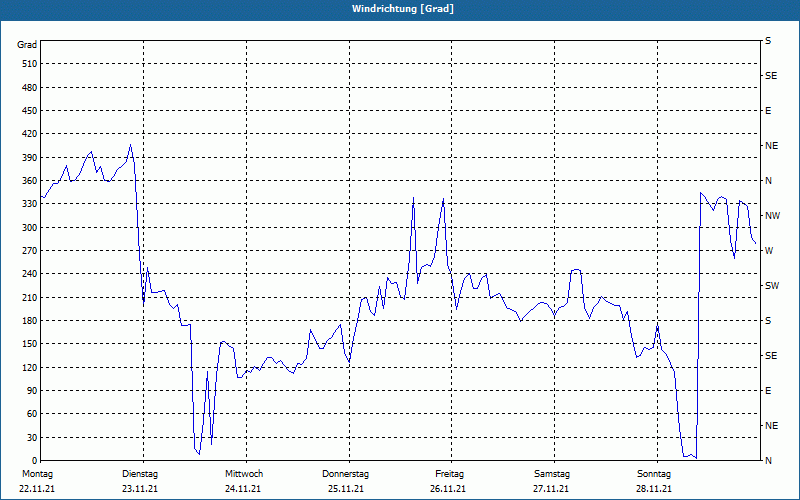
Task: Select the 'SE' compass label level with 480
Action: (x=771, y=76)
